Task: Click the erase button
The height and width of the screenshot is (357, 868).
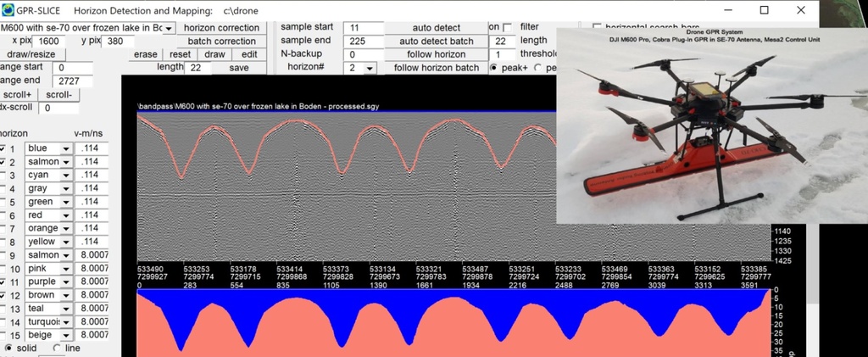Action: (x=146, y=54)
